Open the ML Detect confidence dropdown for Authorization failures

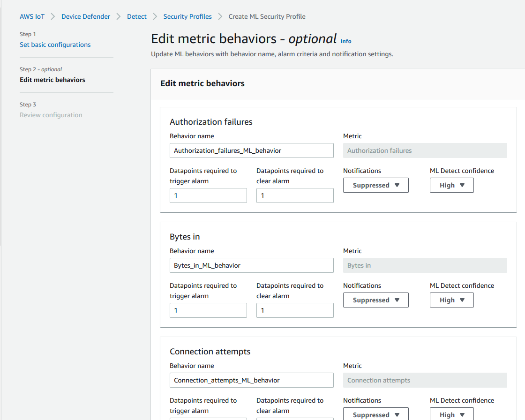tap(451, 185)
